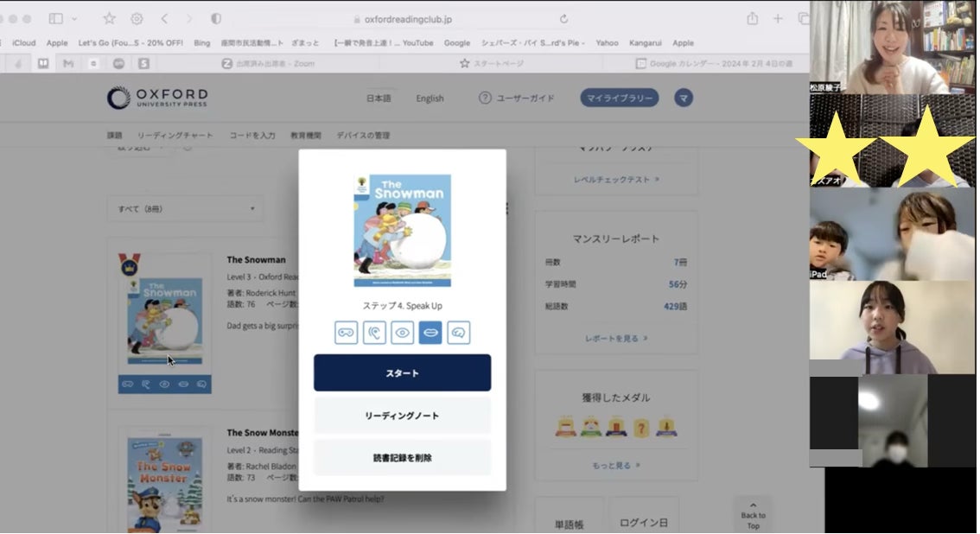Select the ear listening step icon in the dialog
Screen dimensions: 980x534
coord(373,333)
